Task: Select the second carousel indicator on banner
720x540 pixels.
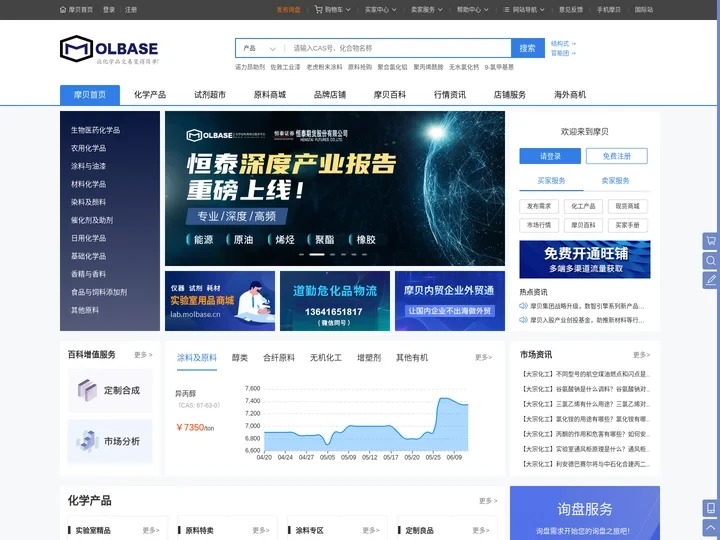Action: click(317, 254)
